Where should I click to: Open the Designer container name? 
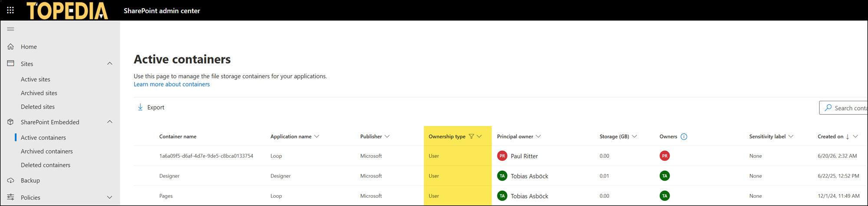[169, 176]
